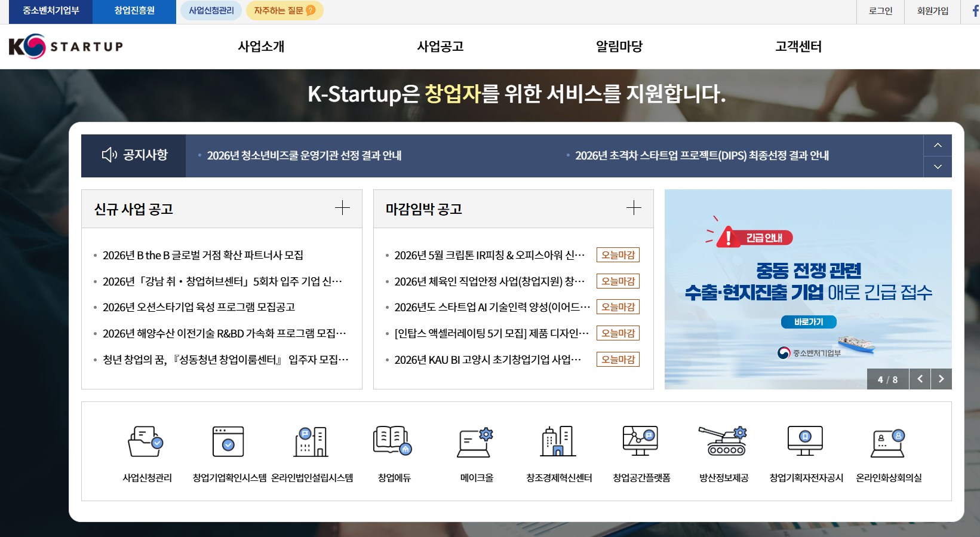Open the 창업기획자전자공시 monitor icon
Screen dimensions: 980x537
click(x=805, y=441)
